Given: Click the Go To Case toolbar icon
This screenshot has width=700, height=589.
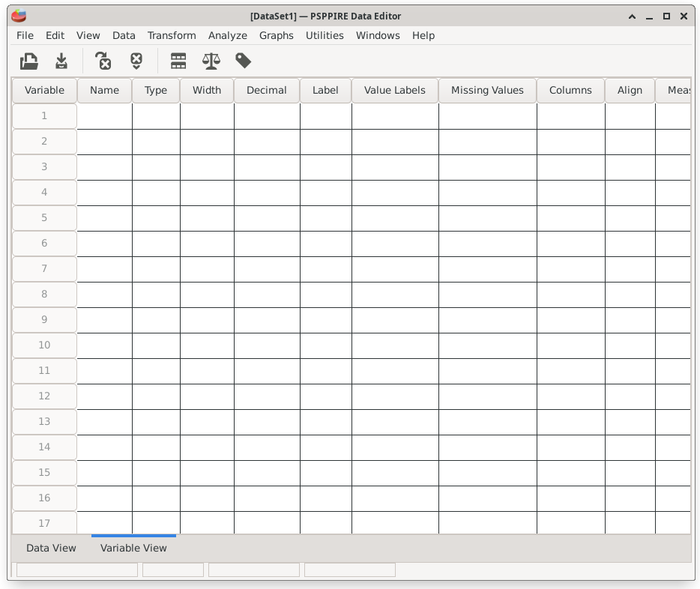Looking at the screenshot, I should pyautogui.click(x=103, y=61).
